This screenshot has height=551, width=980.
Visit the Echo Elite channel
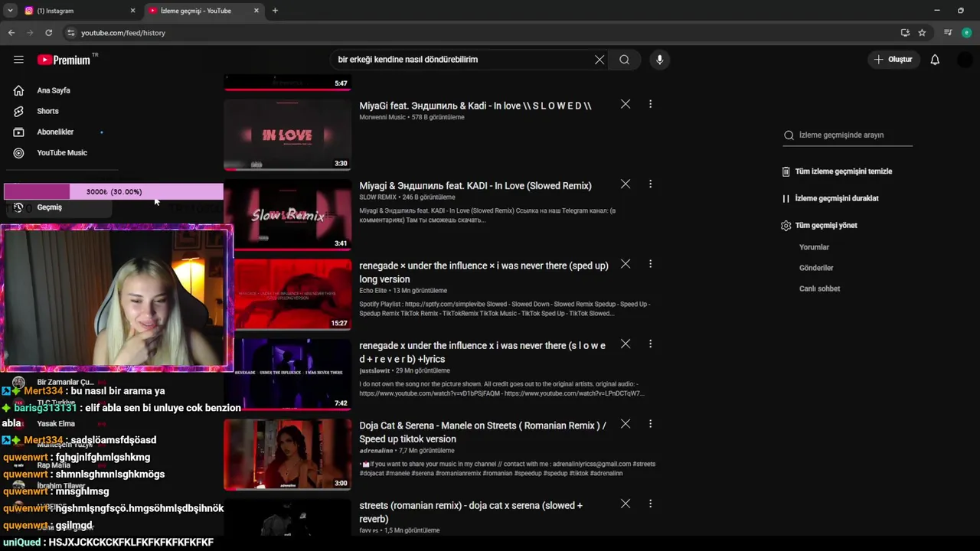click(373, 291)
